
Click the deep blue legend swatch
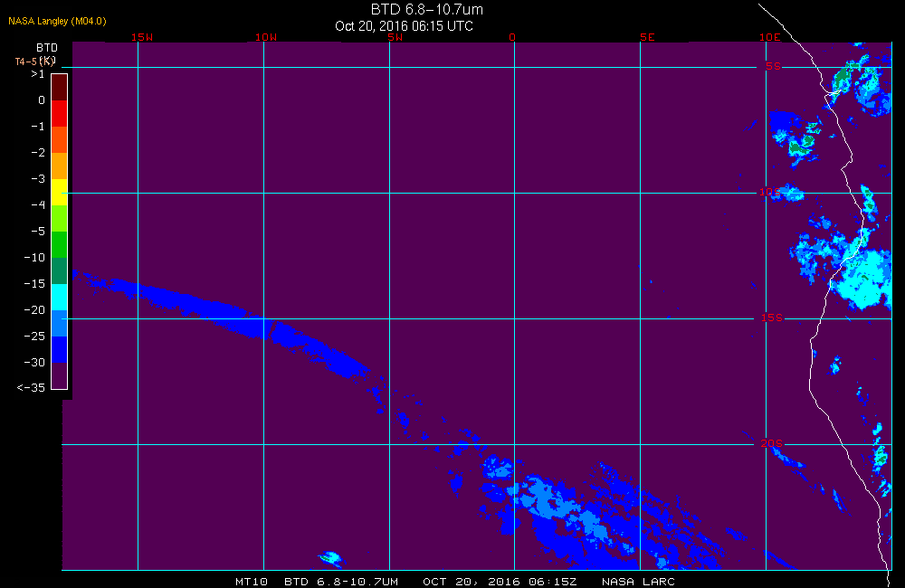coord(60,350)
